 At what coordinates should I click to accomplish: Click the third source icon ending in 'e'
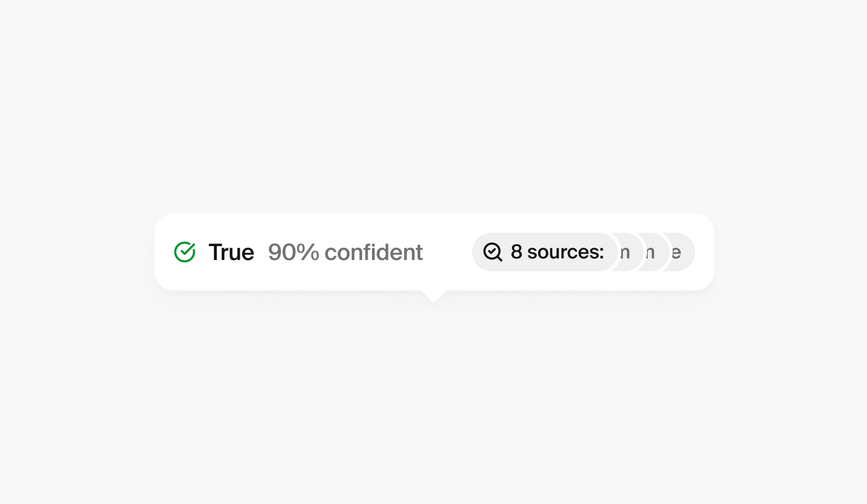point(677,251)
